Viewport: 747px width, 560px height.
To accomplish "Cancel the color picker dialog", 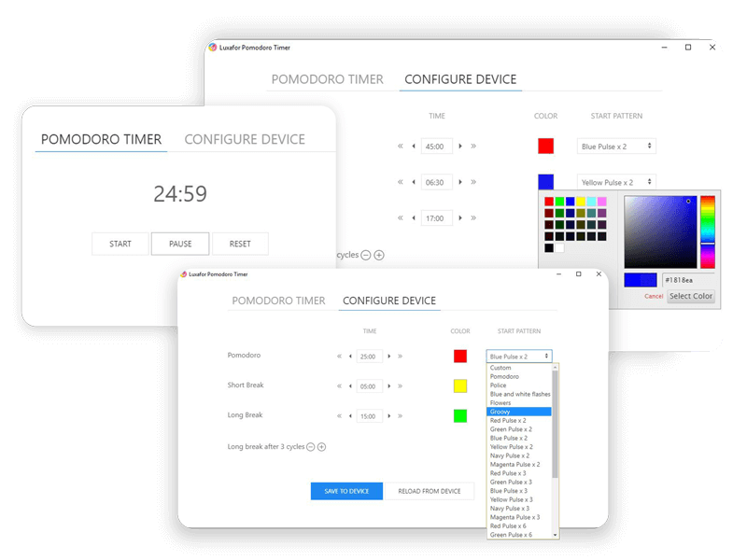I will coord(653,296).
